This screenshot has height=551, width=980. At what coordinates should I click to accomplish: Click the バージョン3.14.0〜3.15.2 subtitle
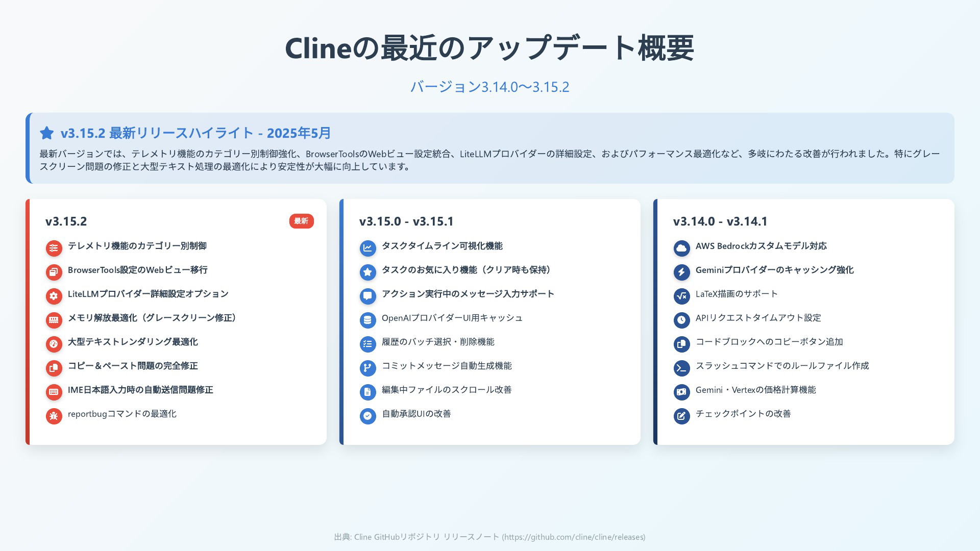(x=490, y=87)
